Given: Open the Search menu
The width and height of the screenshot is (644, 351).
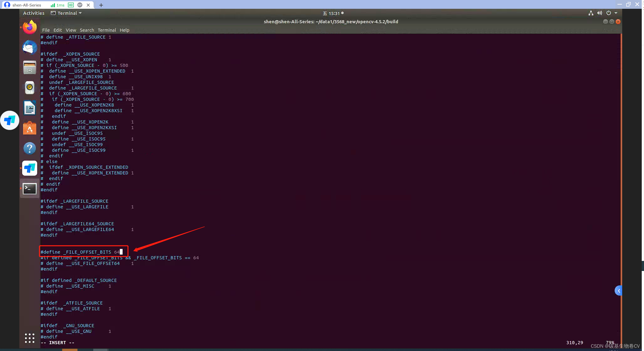Looking at the screenshot, I should [x=87, y=30].
